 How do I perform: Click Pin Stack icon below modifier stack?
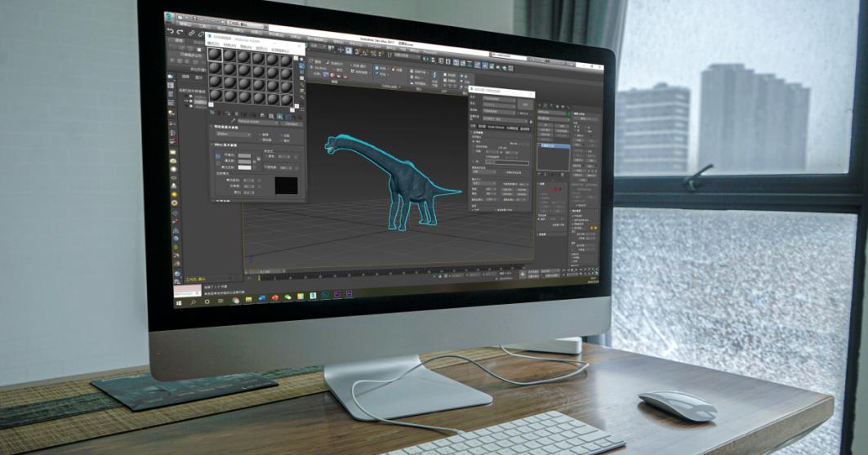[539, 174]
